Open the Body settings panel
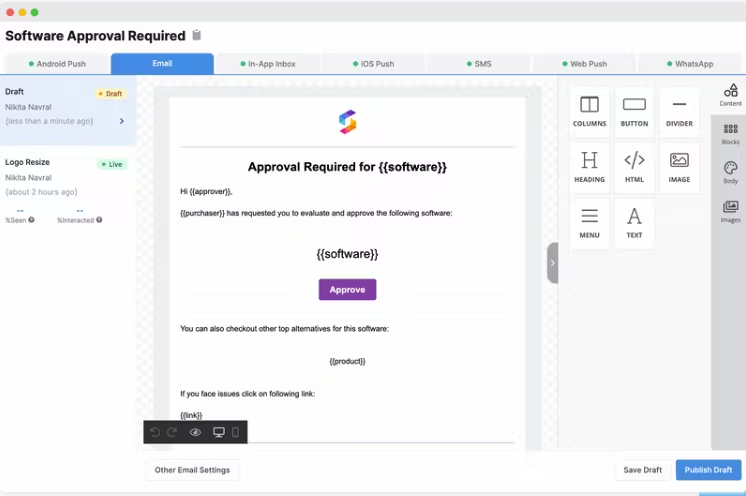746x496 pixels. click(x=730, y=173)
